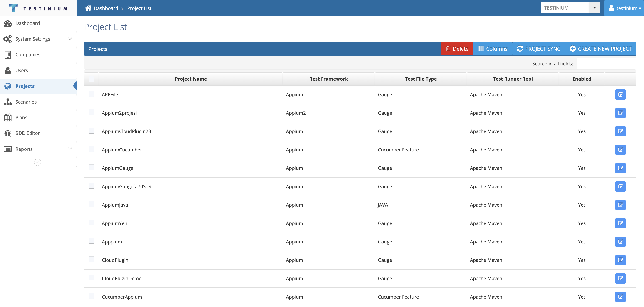Click the Search in all fields input

pos(606,64)
